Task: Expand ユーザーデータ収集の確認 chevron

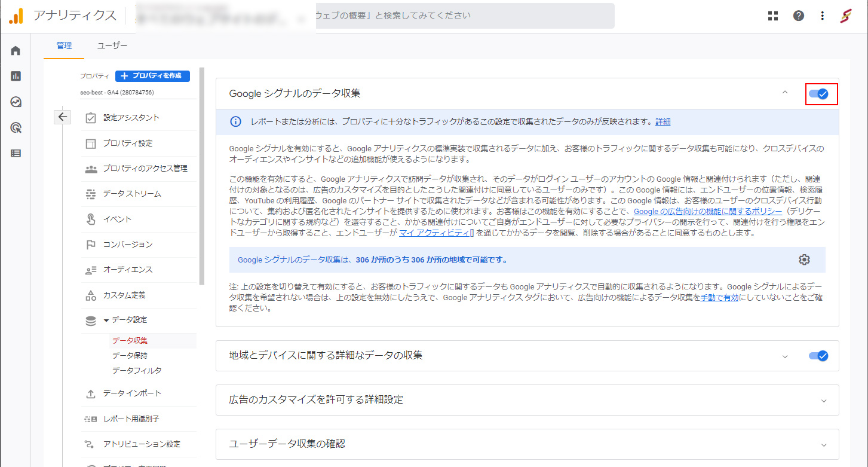Action: (824, 445)
